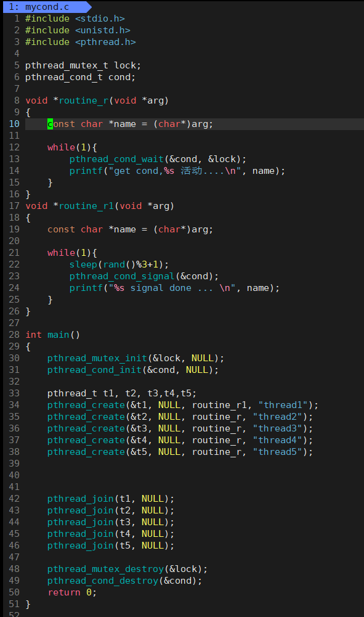Select the mycond.c buffer tab
This screenshot has width=364, height=617.
[46, 7]
